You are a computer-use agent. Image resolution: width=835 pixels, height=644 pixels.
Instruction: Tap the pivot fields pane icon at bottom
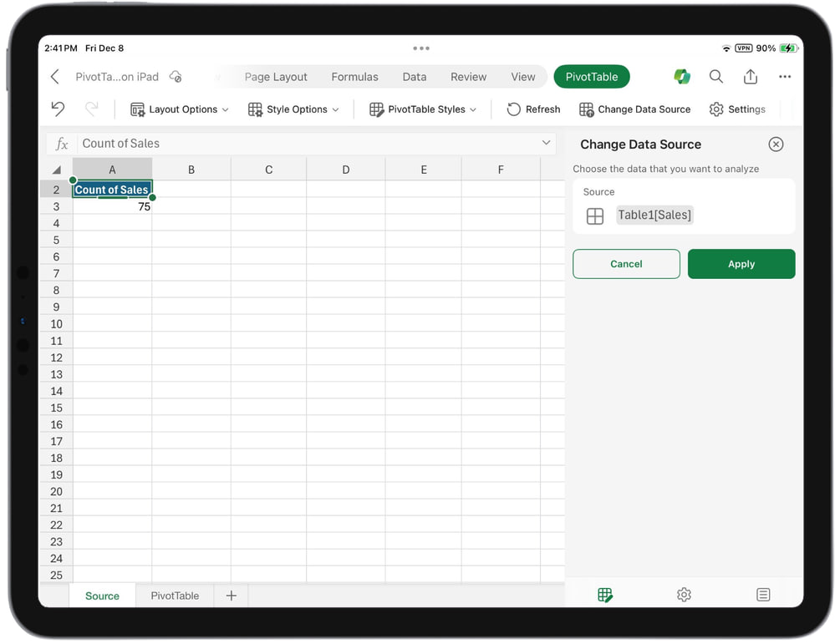click(605, 595)
